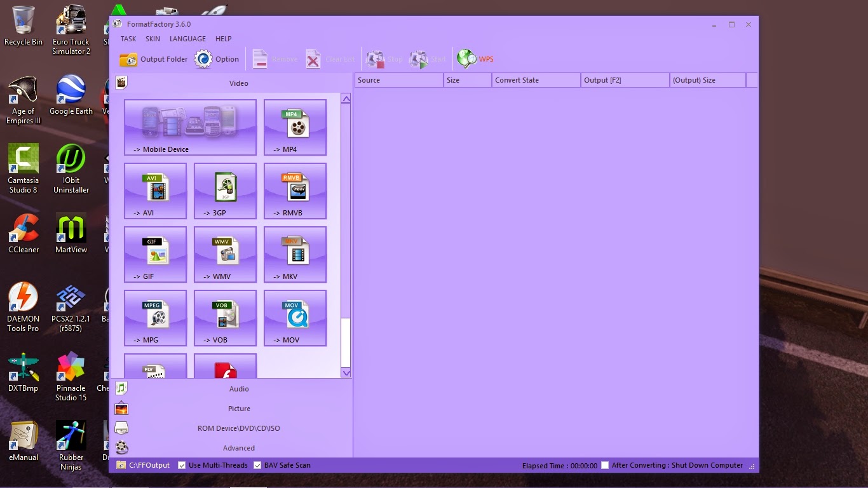Choose the WMV format tile
This screenshot has width=868, height=488.
pyautogui.click(x=226, y=254)
